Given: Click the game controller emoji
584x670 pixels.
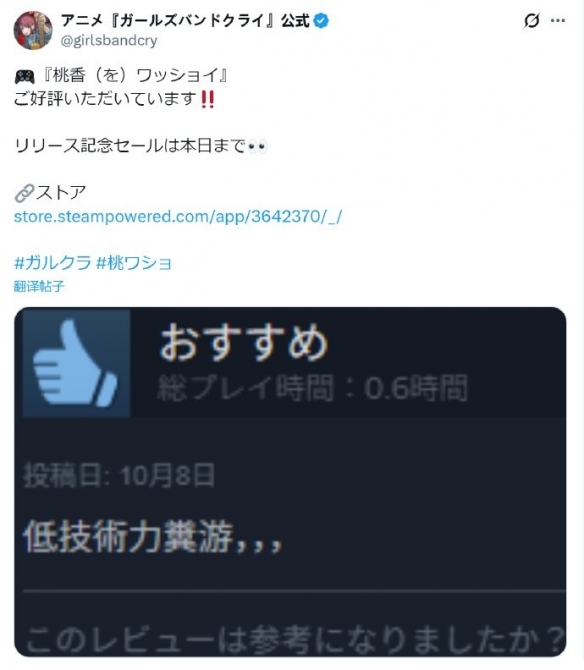Looking at the screenshot, I should (x=24, y=77).
